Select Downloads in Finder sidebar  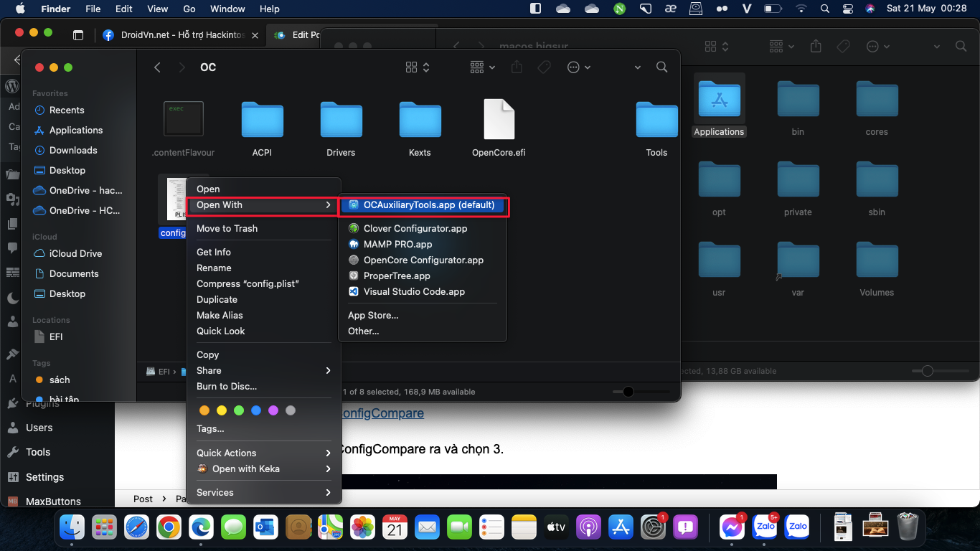[72, 151]
